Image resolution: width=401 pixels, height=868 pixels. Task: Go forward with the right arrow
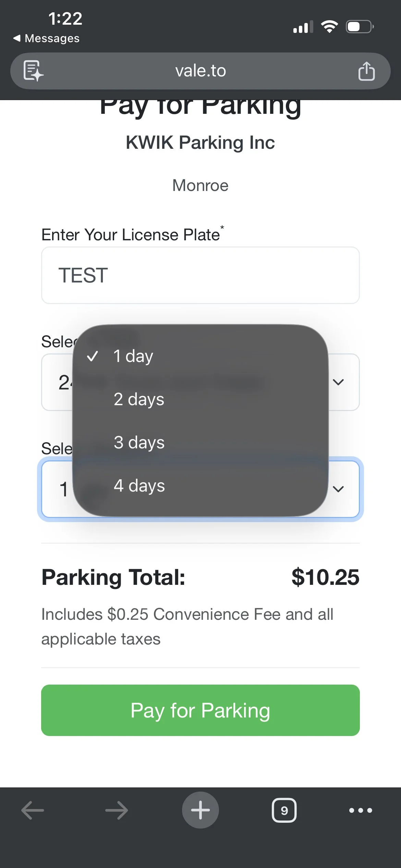click(x=117, y=810)
